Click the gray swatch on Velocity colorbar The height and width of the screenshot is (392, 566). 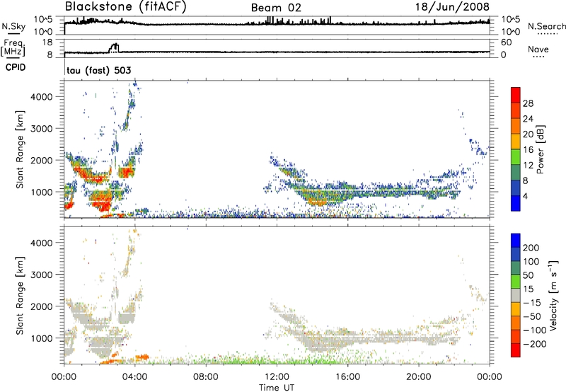[516, 295]
